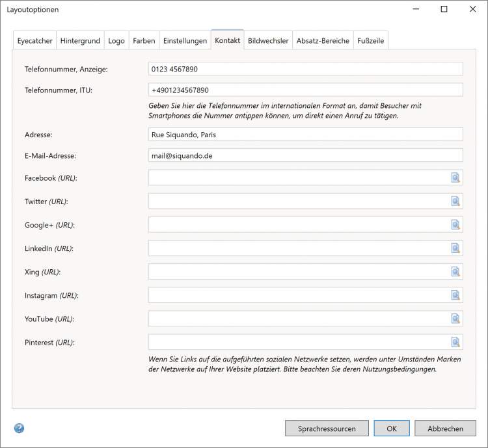Click the Sprachressourcen button
488x448 pixels.
pos(327,428)
